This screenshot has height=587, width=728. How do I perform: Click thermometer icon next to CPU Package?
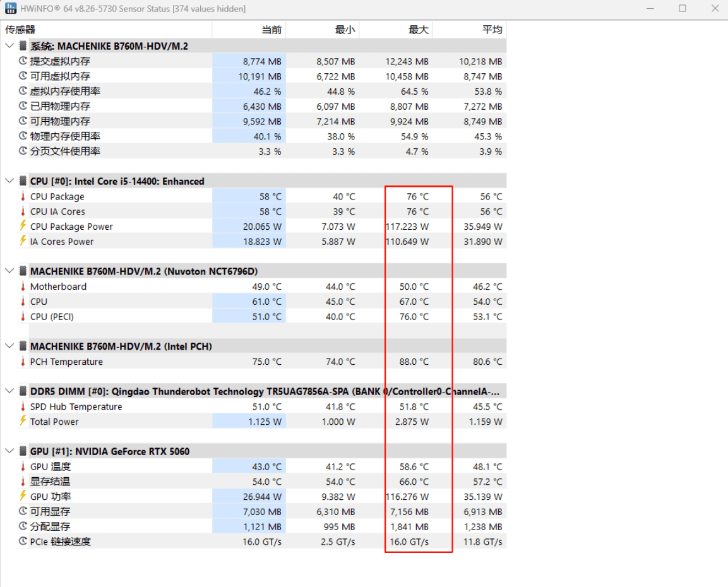[x=23, y=196]
